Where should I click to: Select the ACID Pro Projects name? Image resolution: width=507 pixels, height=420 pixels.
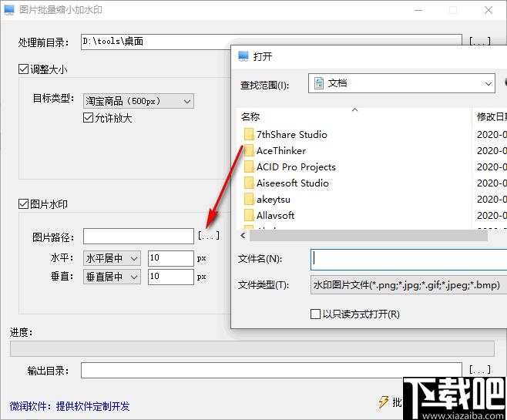(x=296, y=166)
